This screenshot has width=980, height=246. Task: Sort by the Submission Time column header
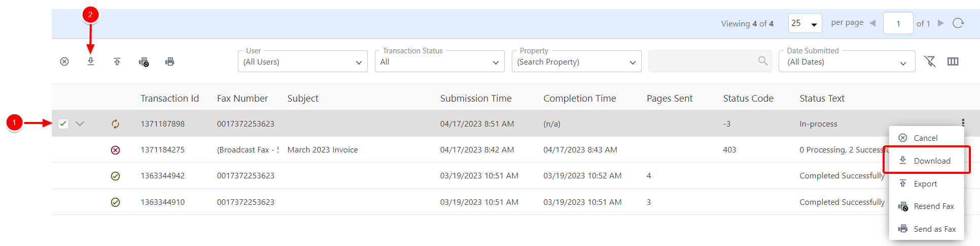[476, 98]
